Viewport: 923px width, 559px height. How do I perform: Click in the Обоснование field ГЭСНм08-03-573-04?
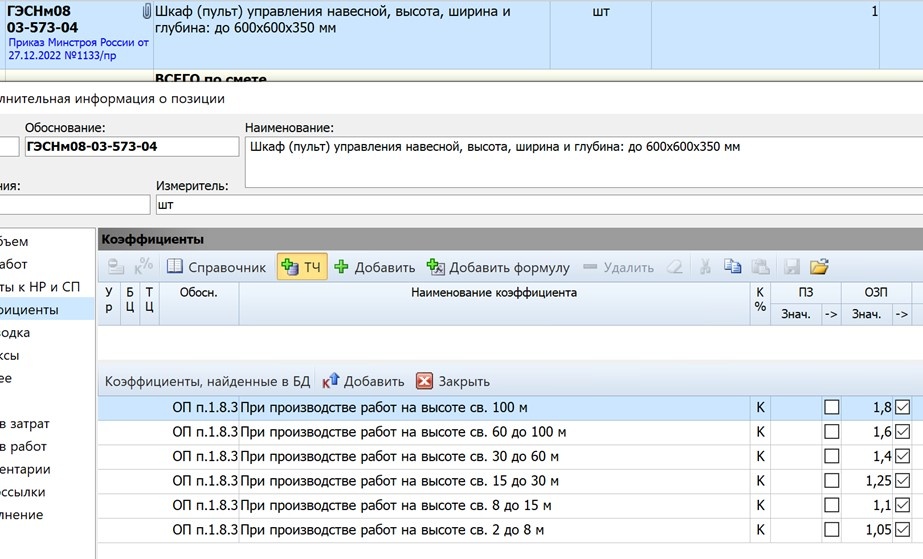(x=132, y=147)
